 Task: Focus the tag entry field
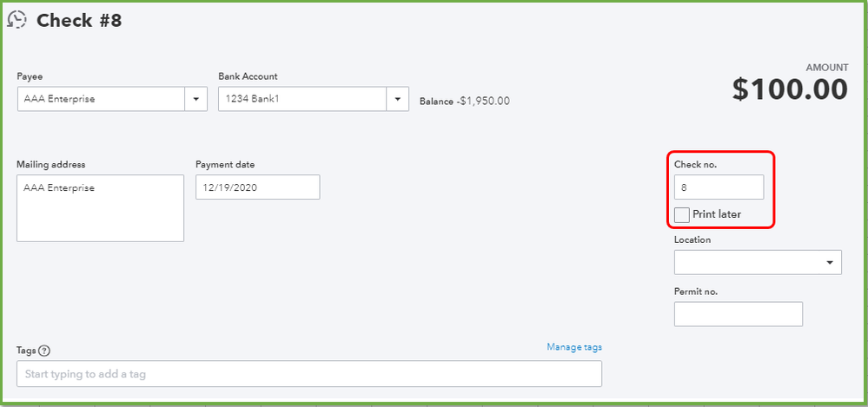308,374
